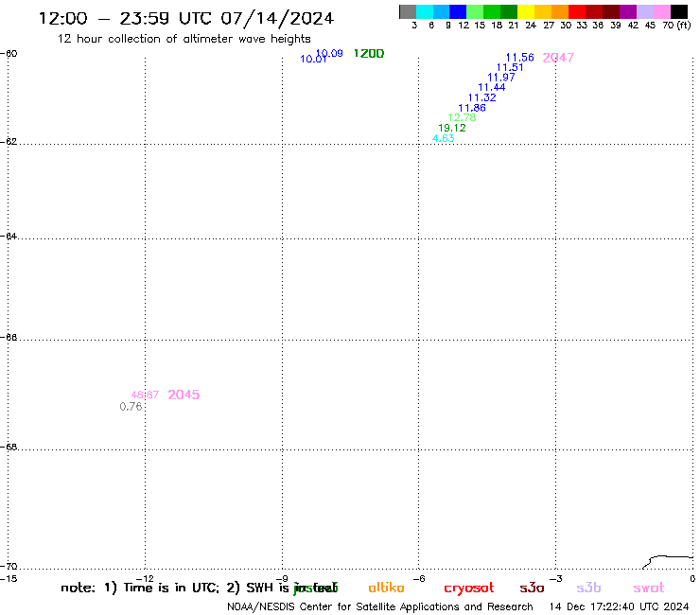Viewport: 700px width, 615px height.
Task: Click the pink 2045 time stamp
Action: (184, 395)
